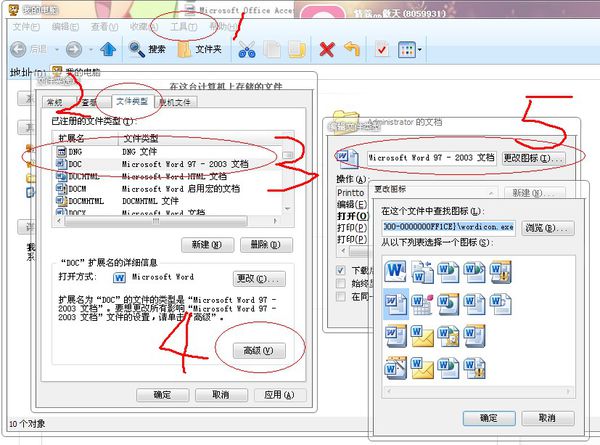This screenshot has width=600, height=445.
Task: Click the 浏览(B)... button
Action: click(x=548, y=228)
